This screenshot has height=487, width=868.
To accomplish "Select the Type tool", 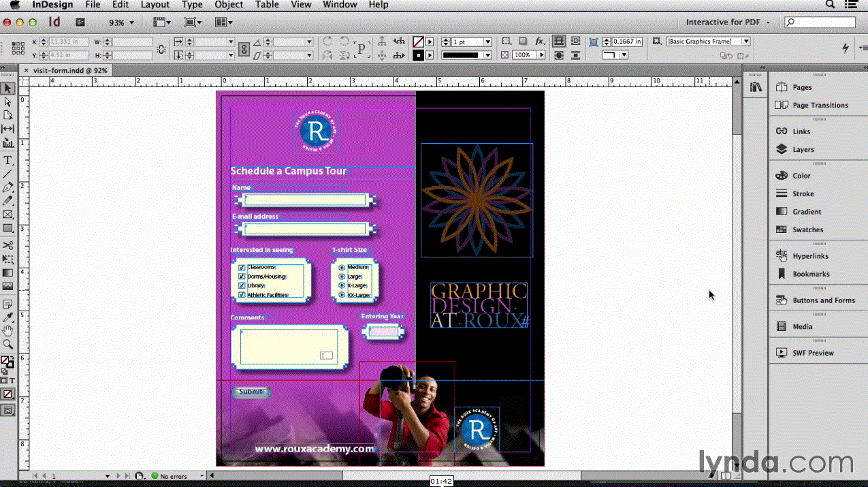I will [8, 160].
